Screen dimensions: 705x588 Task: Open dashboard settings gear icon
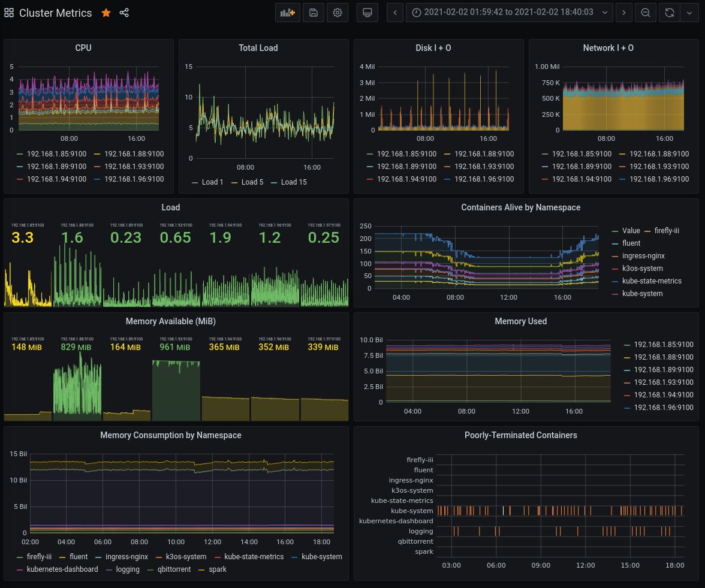(x=338, y=13)
